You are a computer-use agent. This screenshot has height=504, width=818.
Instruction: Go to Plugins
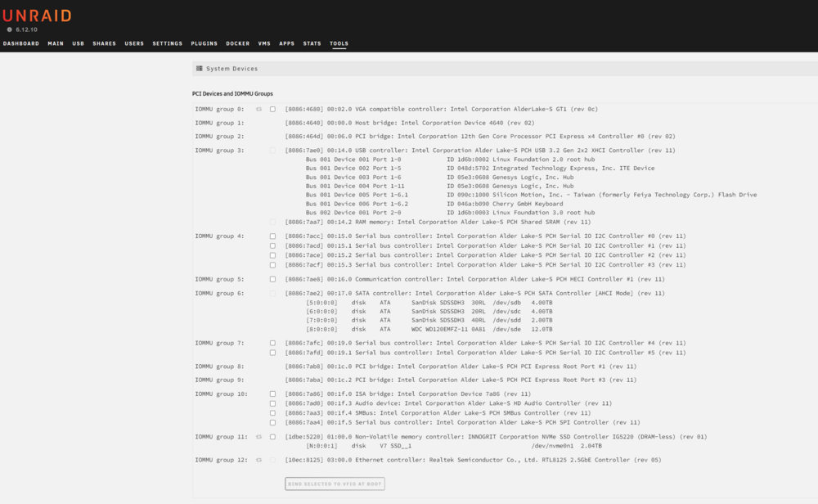pyautogui.click(x=204, y=44)
